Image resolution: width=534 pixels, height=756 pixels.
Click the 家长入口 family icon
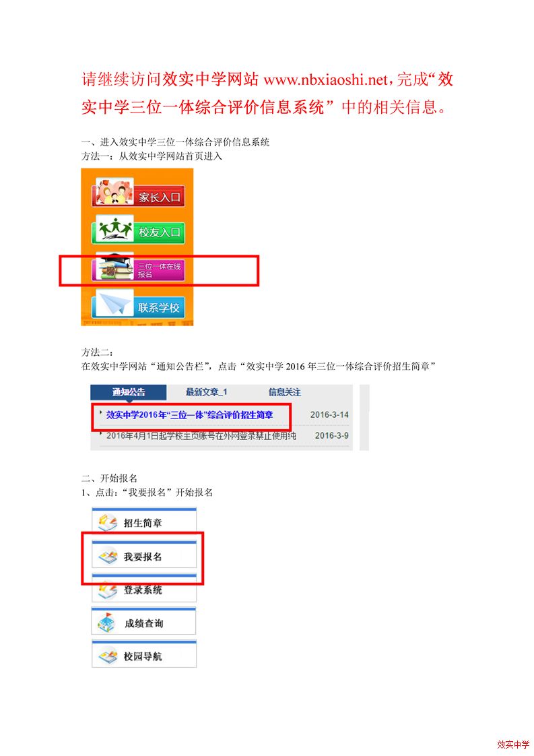pyautogui.click(x=114, y=192)
